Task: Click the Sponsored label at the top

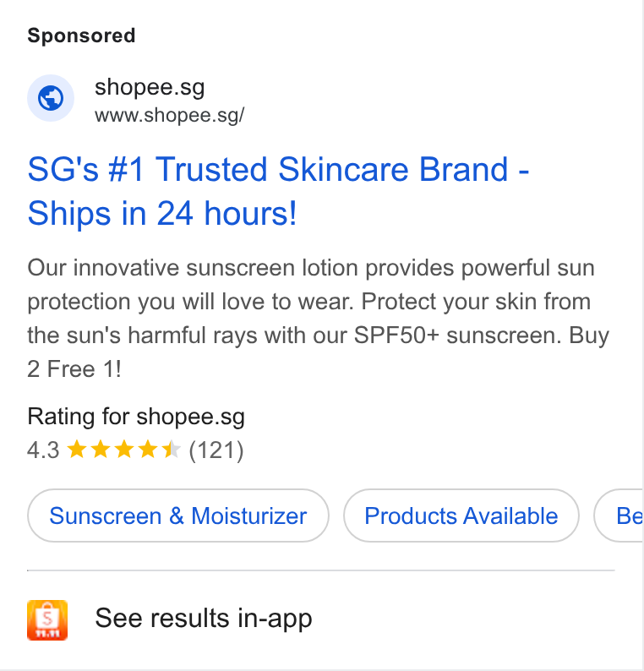Action: tap(81, 35)
